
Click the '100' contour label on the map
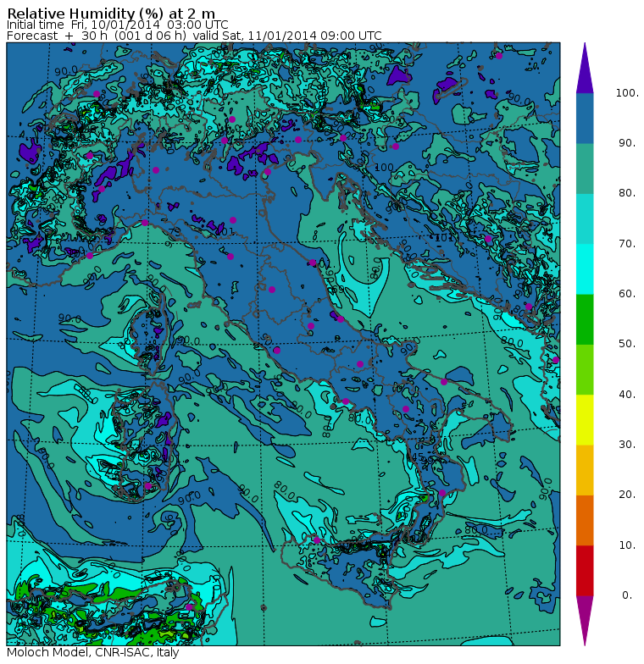tap(384, 168)
